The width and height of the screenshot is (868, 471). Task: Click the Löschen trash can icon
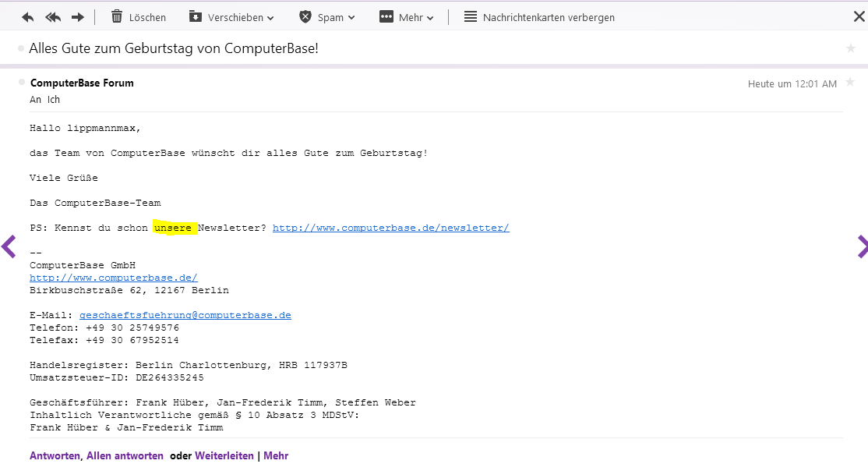point(117,16)
